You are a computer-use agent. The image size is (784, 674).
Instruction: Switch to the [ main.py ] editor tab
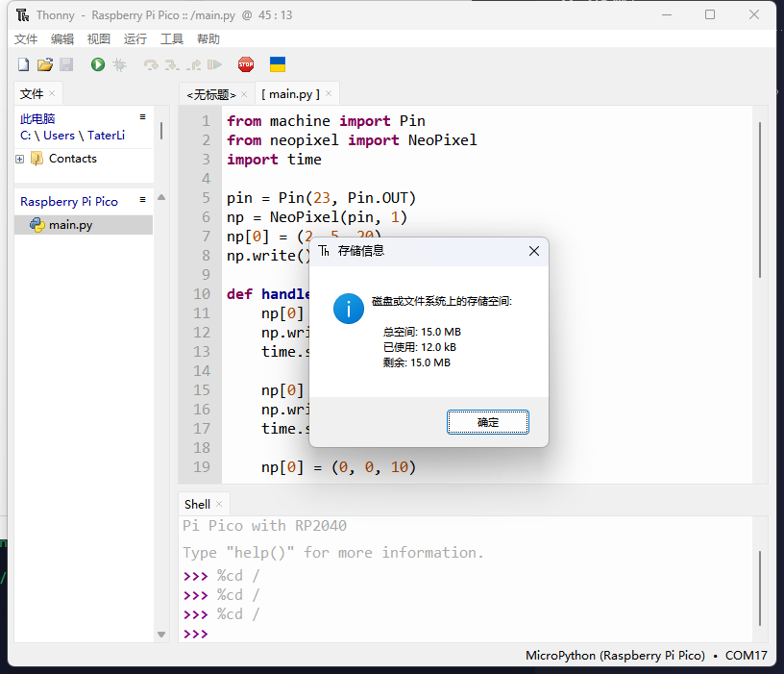coord(290,94)
